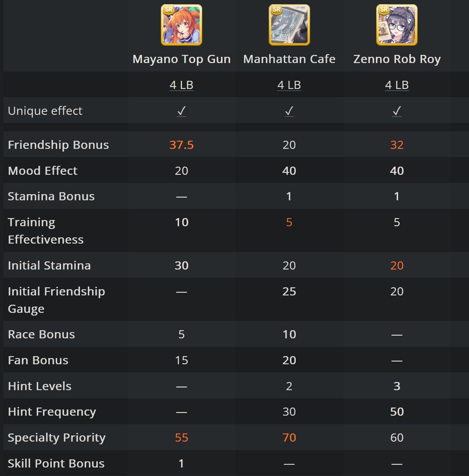Click the Mayano Top Gun name label

pyautogui.click(x=181, y=59)
